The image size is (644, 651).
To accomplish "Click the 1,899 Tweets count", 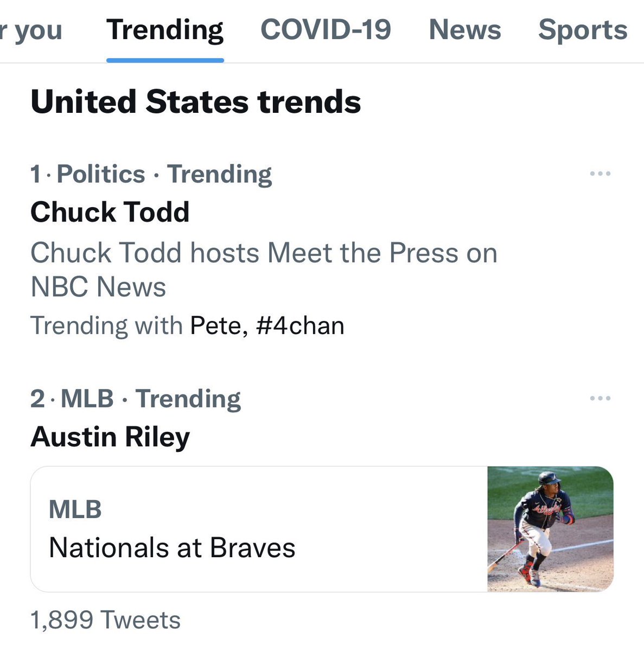I will coord(105,620).
